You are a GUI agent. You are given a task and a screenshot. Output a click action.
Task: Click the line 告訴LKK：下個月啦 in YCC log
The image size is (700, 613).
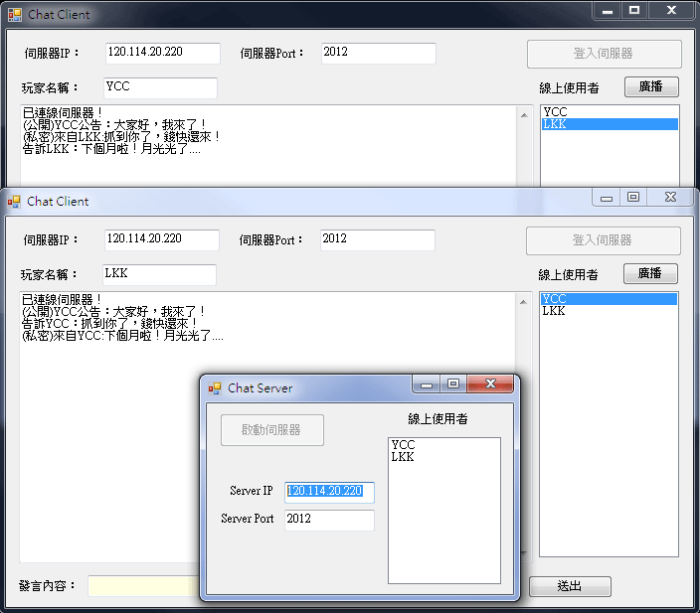tap(111, 149)
